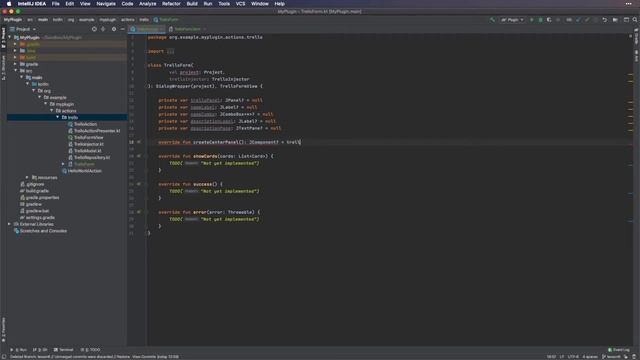
Task: Click expand/collapse all icon in Project panel
Action: coord(103,29)
